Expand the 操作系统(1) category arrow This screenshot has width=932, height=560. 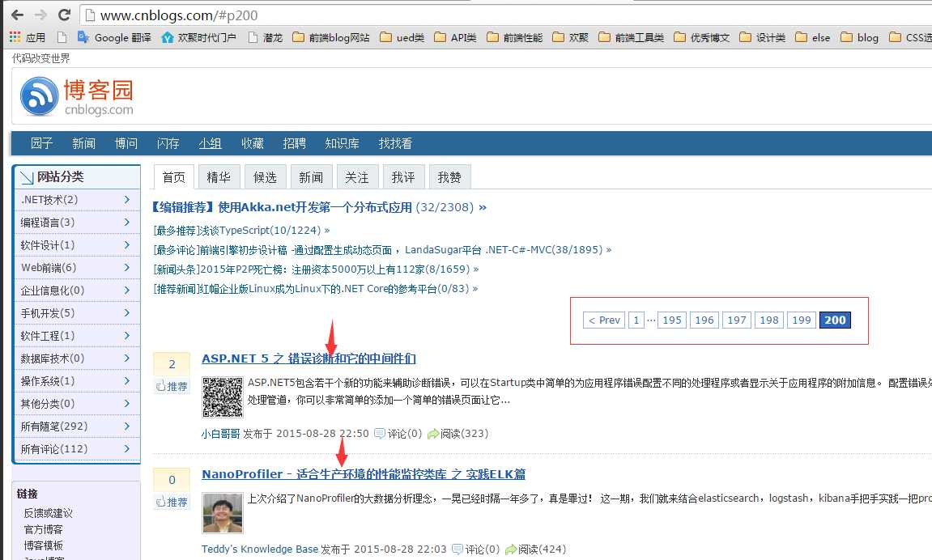click(126, 380)
